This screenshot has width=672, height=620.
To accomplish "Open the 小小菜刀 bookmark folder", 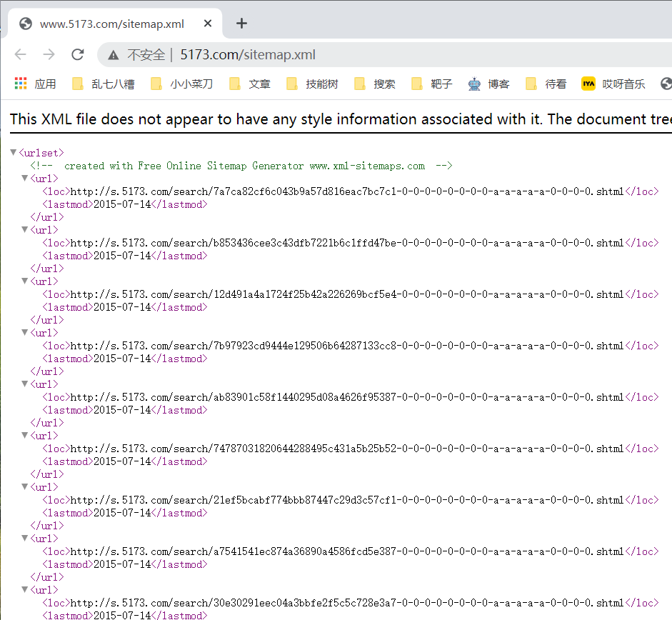I will (x=181, y=84).
